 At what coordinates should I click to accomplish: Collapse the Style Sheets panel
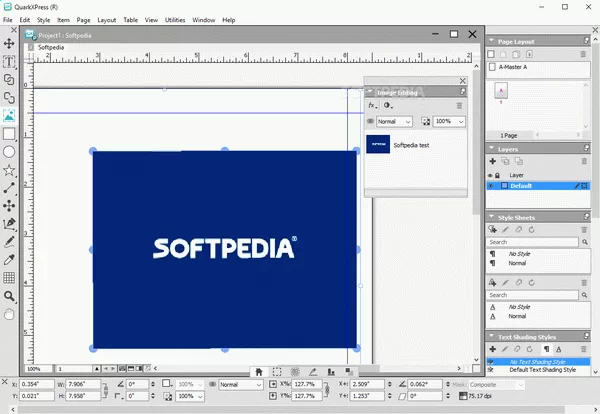pyautogui.click(x=491, y=217)
